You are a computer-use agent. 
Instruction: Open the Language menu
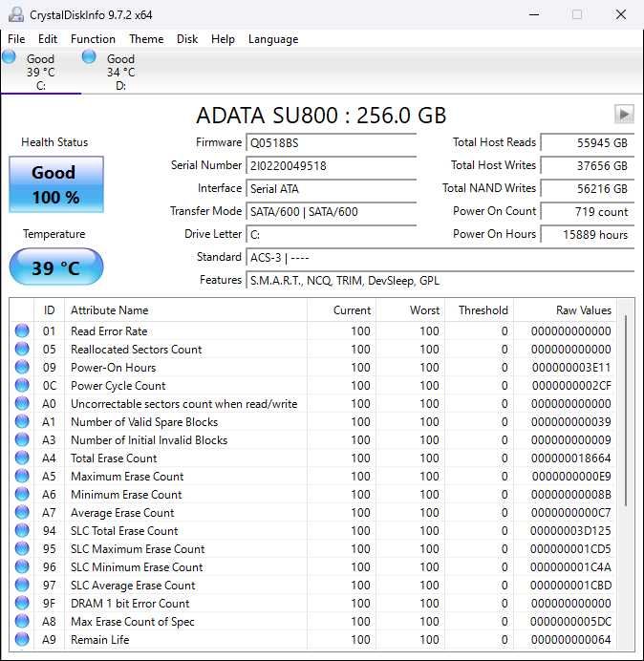273,39
